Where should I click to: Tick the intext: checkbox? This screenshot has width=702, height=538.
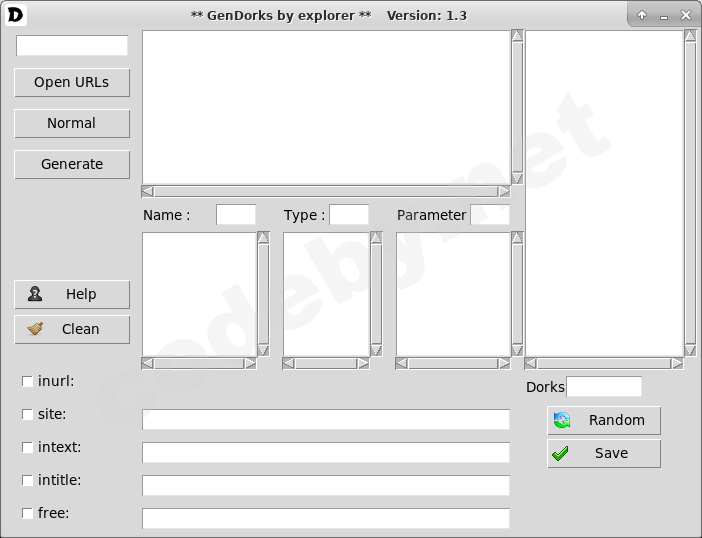pyautogui.click(x=27, y=447)
